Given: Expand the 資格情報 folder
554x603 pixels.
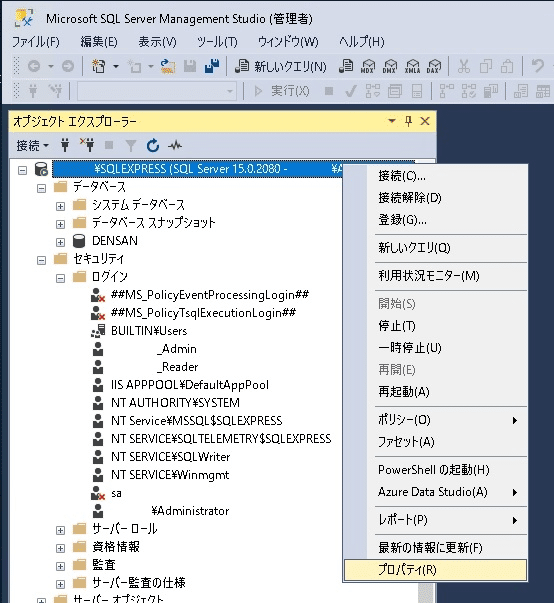Looking at the screenshot, I should coord(60,548).
